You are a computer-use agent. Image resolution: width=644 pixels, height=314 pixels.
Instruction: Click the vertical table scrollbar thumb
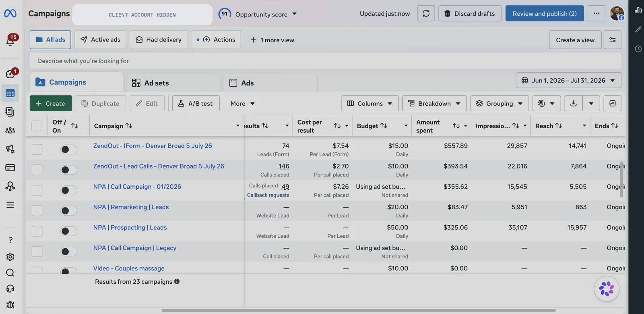621,179
